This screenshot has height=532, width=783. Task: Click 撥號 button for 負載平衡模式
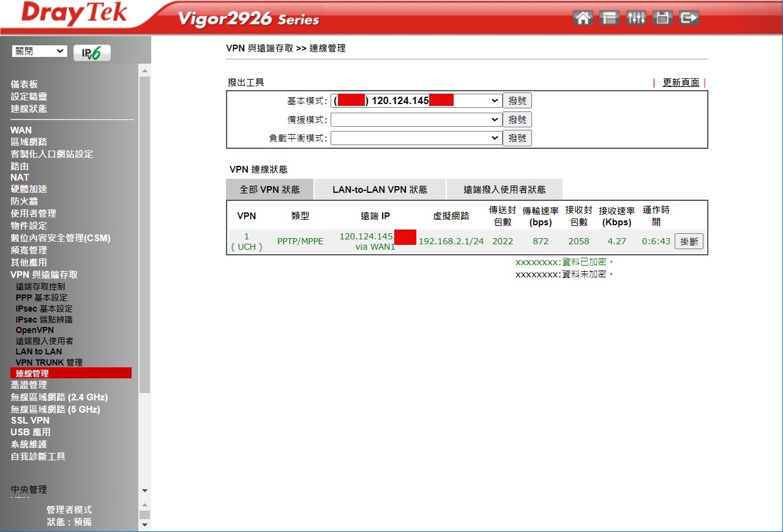517,138
